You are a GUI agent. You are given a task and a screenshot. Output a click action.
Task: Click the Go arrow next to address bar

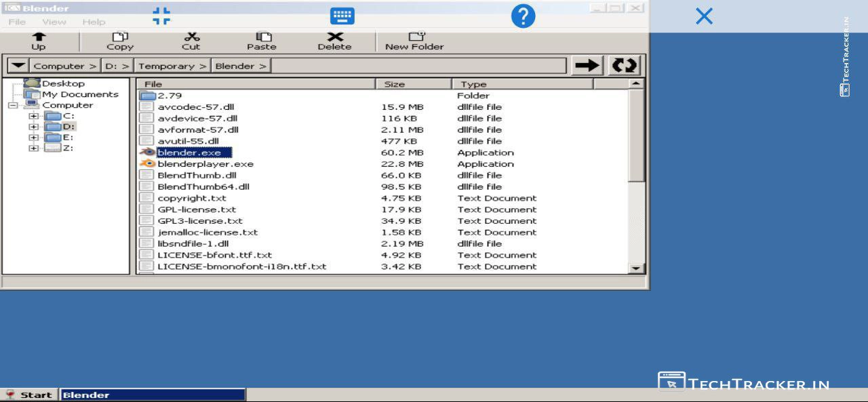point(587,65)
